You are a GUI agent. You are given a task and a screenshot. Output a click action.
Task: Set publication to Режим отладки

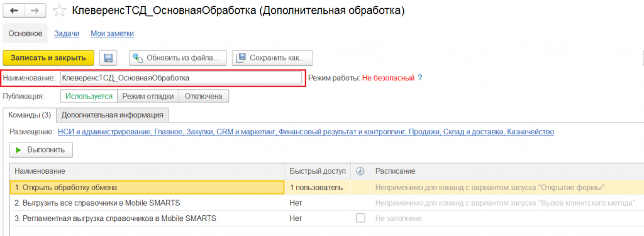[148, 96]
